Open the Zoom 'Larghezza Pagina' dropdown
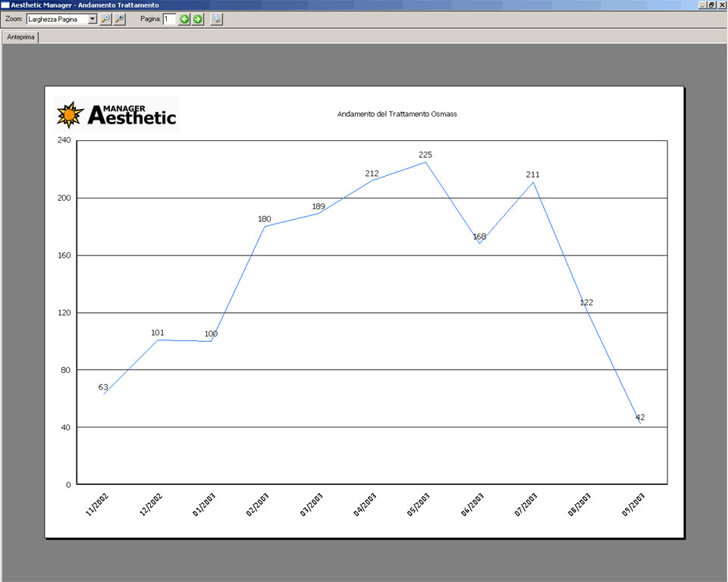 tap(93, 19)
